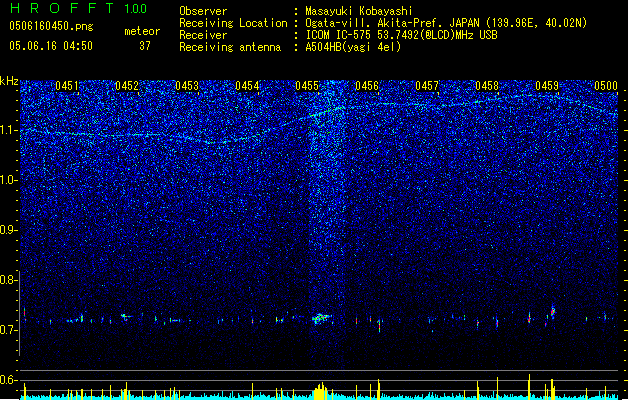Click receiver text ICOM IC-575 53.7492 MHz USB
The image size is (629, 400).
pyautogui.click(x=402, y=35)
